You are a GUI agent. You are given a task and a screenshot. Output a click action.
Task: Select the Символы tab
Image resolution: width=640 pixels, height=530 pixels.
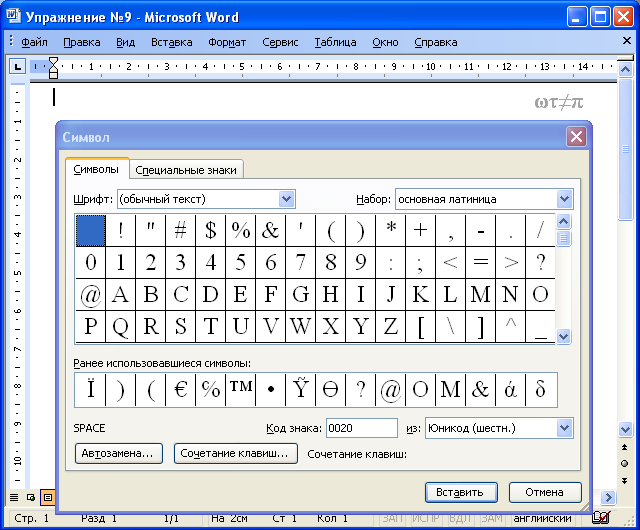tap(97, 169)
